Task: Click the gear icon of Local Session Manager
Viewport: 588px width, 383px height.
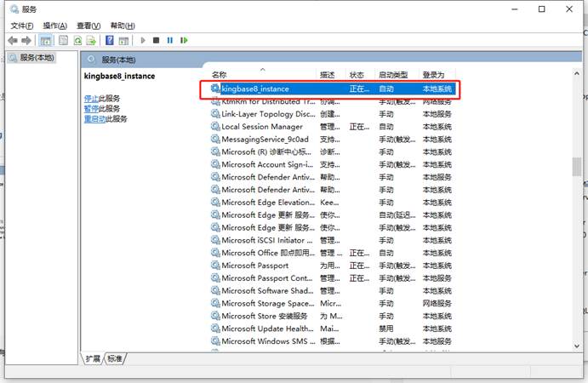Action: coord(215,127)
